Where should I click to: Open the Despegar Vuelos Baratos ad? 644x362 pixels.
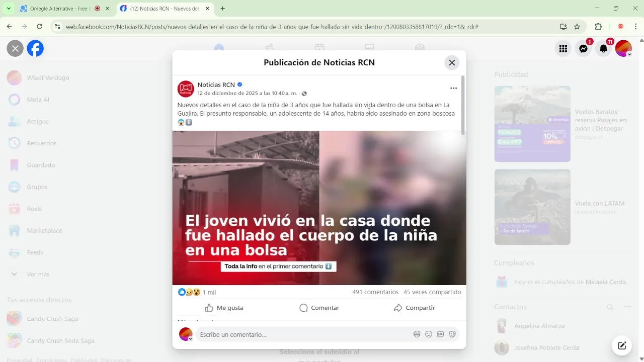pos(562,124)
